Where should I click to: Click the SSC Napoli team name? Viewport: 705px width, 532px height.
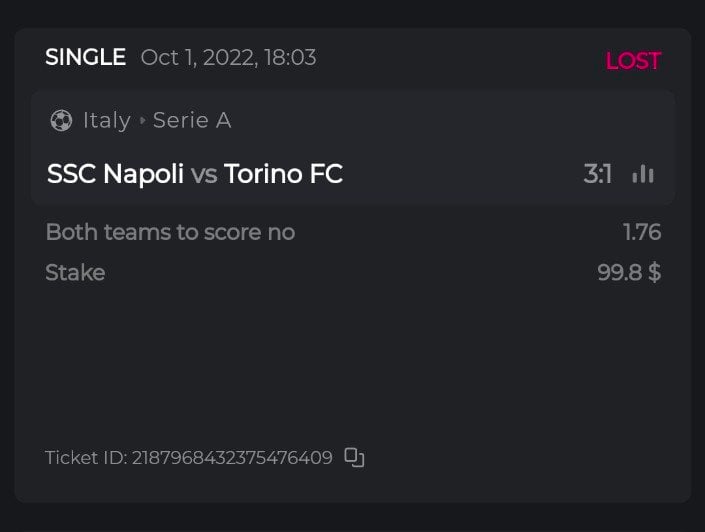pos(115,174)
